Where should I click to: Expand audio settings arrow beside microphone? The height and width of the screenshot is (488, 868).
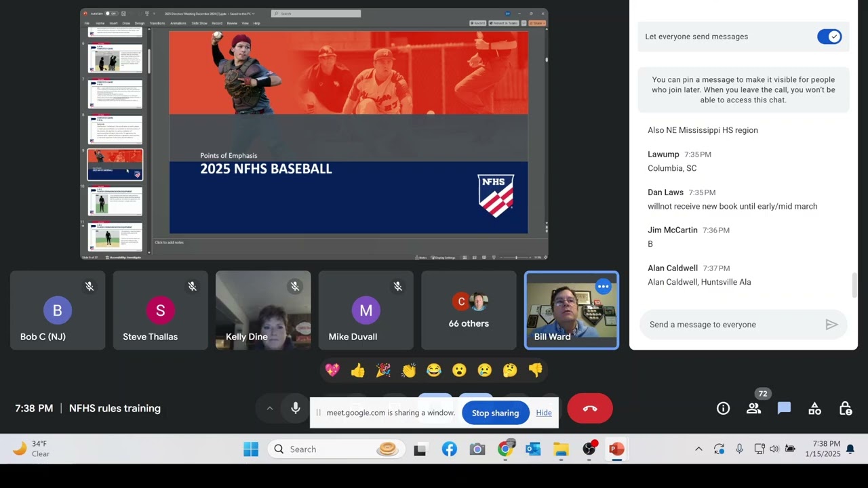pyautogui.click(x=269, y=408)
